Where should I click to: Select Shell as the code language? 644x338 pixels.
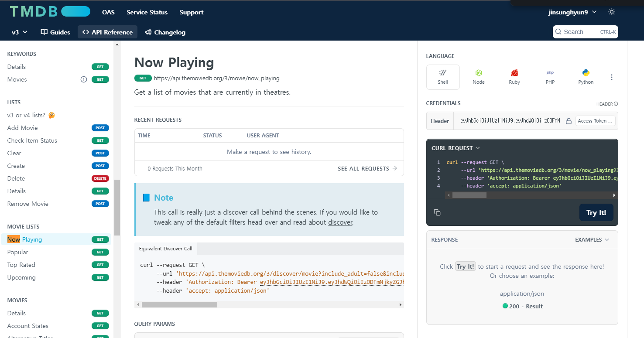(x=442, y=77)
